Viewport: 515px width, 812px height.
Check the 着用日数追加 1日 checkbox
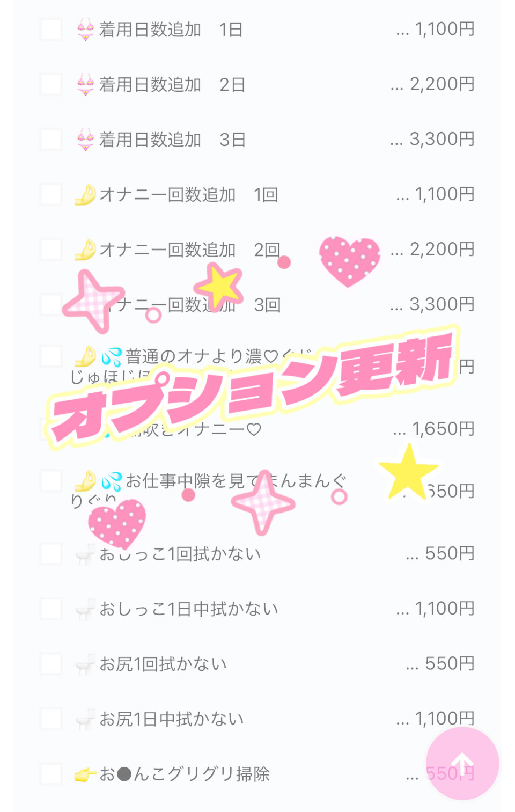click(51, 30)
